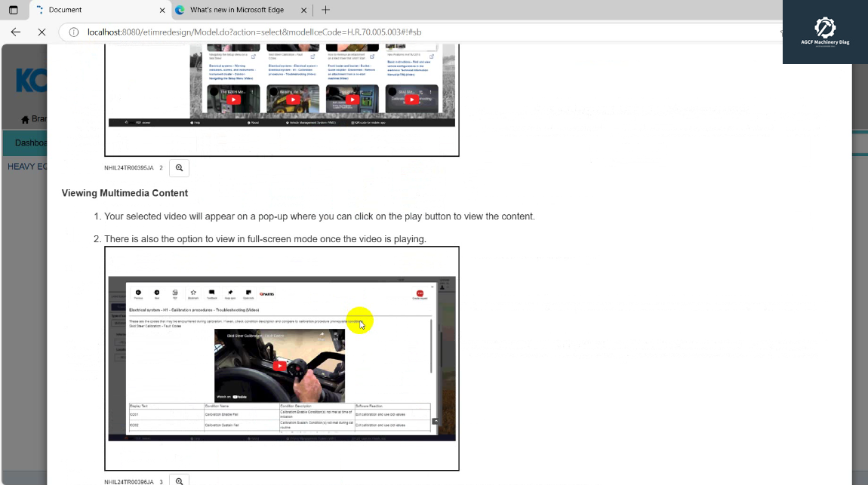868x485 pixels.
Task: Open the Dashboard tab on the left
Action: pyautogui.click(x=30, y=143)
